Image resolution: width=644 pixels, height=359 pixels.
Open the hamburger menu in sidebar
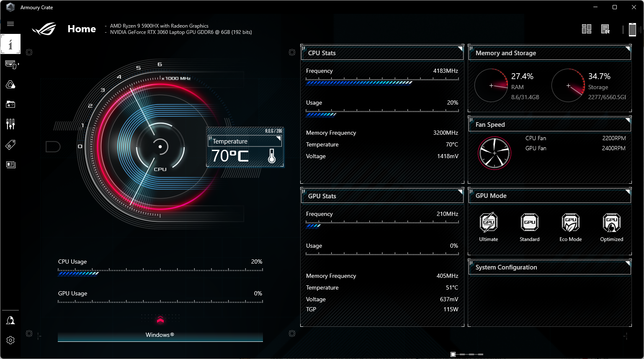pyautogui.click(x=10, y=24)
